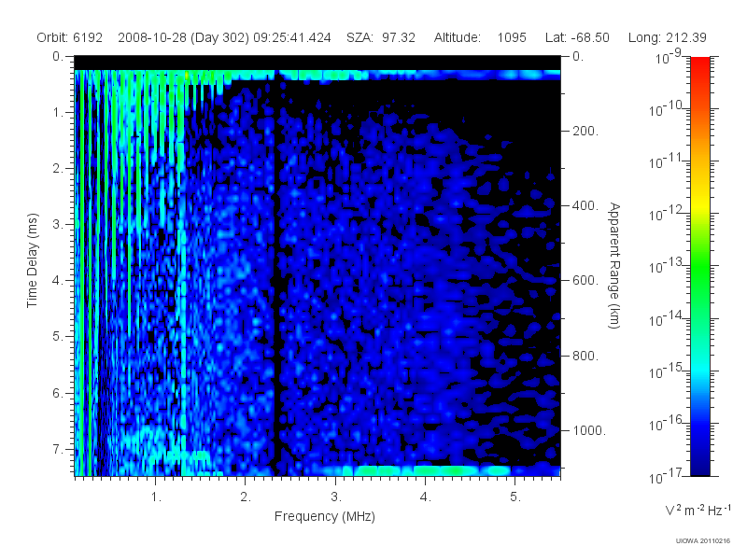Image resolution: width=747 pixels, height=560 pixels.
Task: Click the 200. apparent range tick label
Action: click(x=585, y=131)
